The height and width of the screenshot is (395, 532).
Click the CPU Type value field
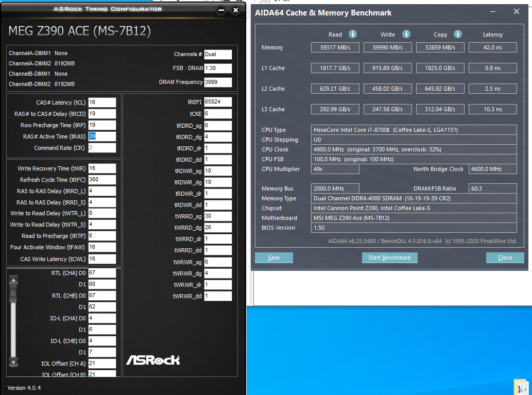[x=414, y=130]
